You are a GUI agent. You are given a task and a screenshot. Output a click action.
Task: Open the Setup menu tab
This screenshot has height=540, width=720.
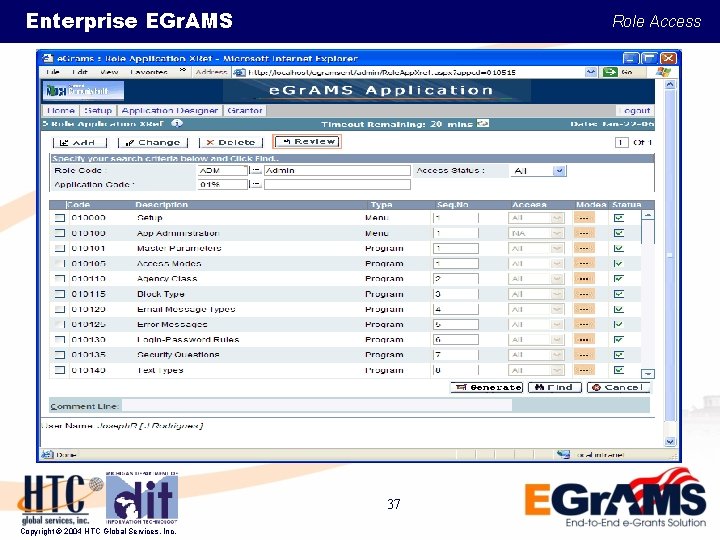(x=98, y=111)
